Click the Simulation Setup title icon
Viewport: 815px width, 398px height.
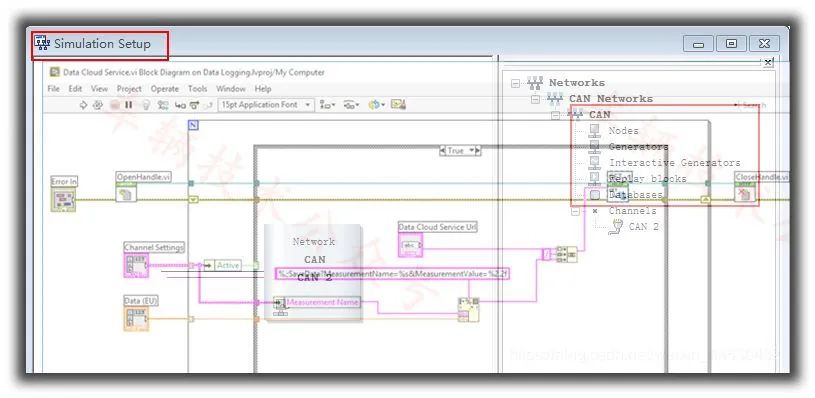click(42, 43)
